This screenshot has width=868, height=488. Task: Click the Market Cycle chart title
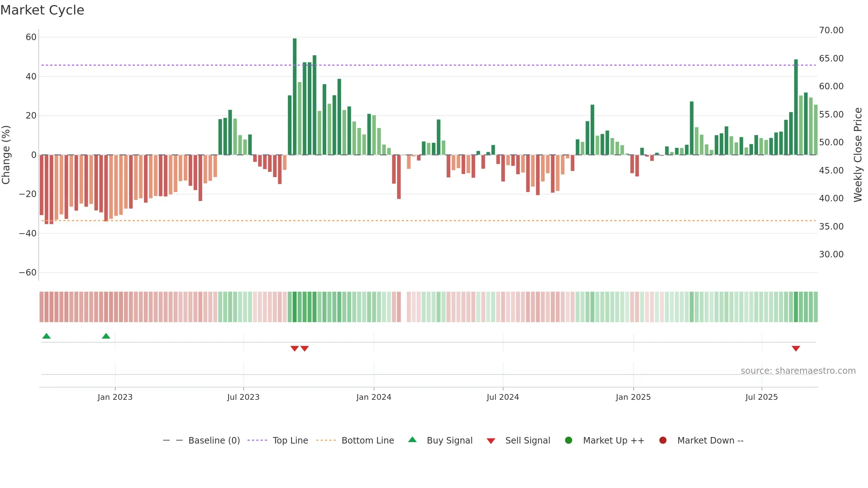[x=42, y=10]
